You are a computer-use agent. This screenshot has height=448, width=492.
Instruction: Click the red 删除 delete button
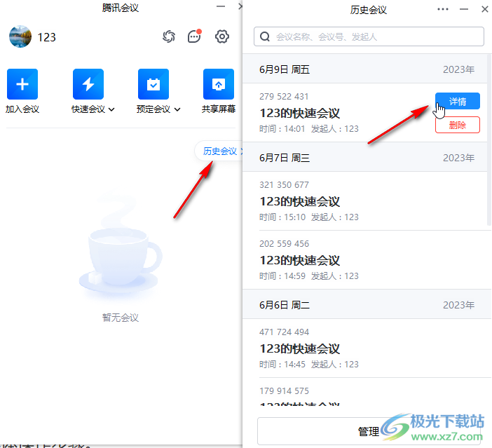click(458, 125)
